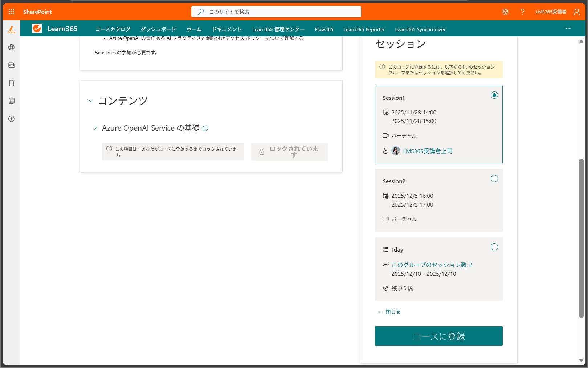Click the group list icon beside 1day
The image size is (588, 368).
click(x=386, y=249)
